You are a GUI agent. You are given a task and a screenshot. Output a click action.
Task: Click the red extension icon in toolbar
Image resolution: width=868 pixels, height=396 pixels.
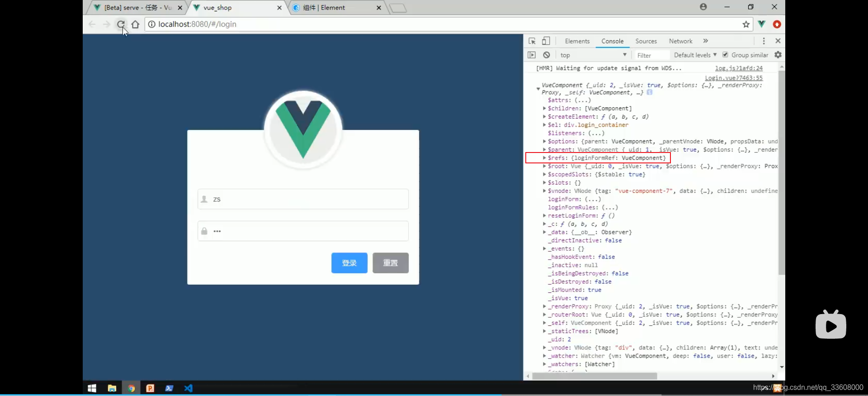[777, 24]
